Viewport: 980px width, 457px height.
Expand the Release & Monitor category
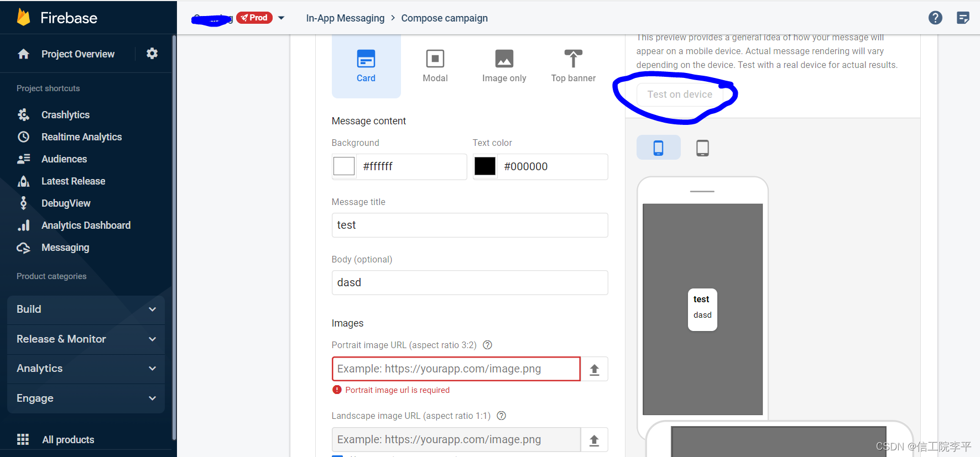point(86,339)
